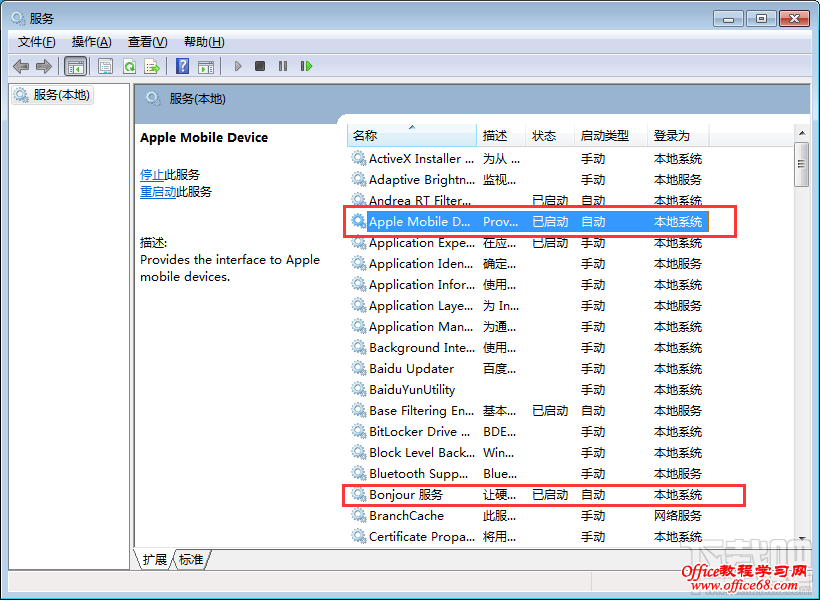Switch to the 标准 tab

coord(191,559)
